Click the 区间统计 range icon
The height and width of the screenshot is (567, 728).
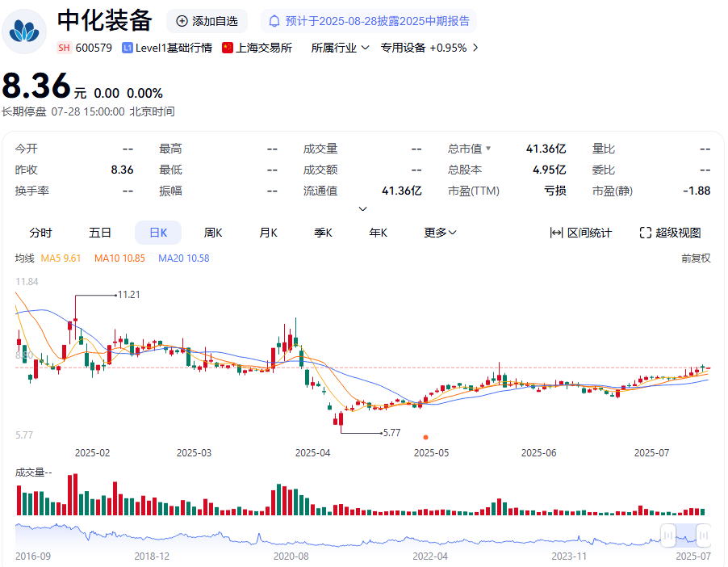[x=556, y=233]
